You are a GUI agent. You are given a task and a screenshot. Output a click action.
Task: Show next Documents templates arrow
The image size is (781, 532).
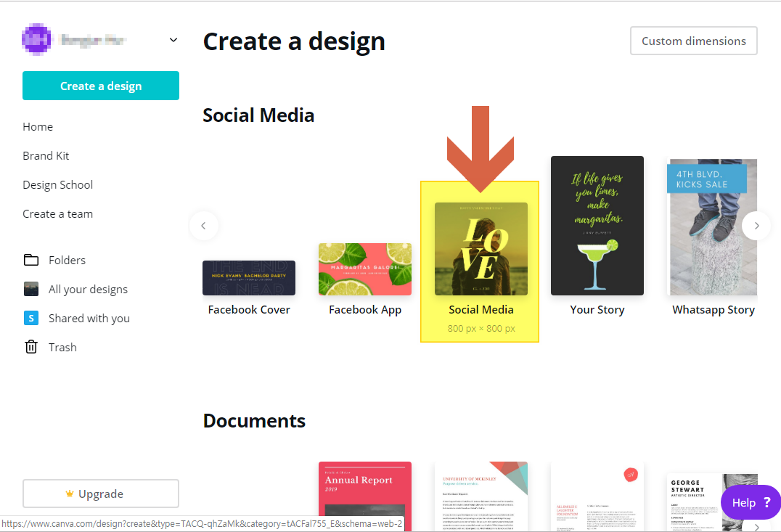tap(756, 527)
